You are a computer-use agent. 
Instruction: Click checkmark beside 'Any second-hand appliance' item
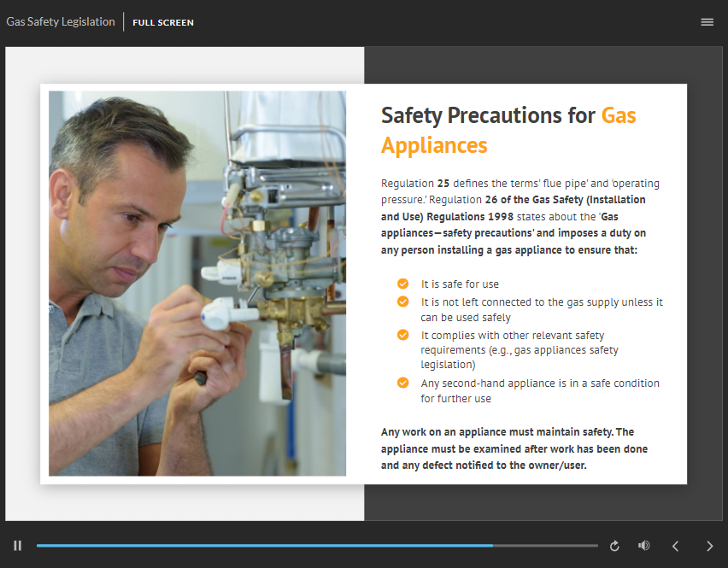403,383
